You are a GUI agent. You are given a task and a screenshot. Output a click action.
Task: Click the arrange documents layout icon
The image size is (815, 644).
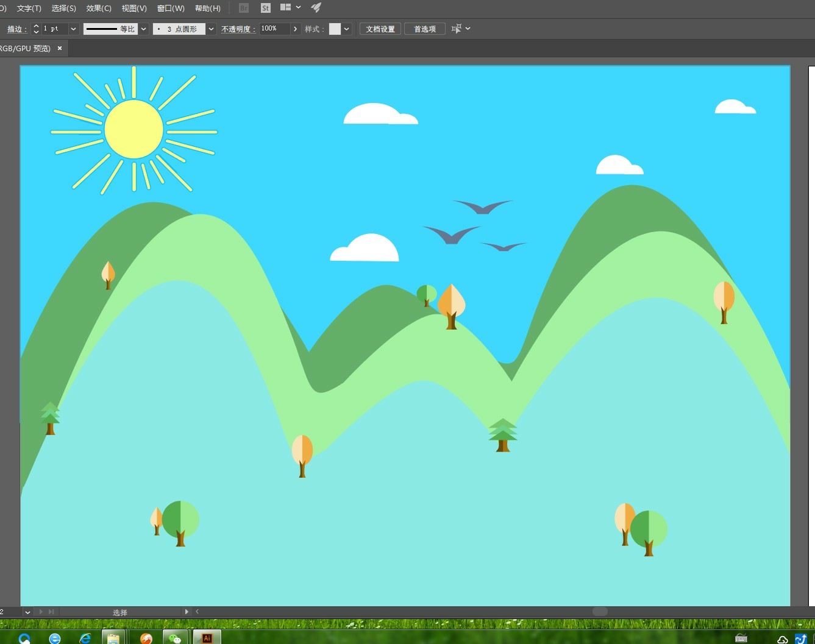coord(285,7)
